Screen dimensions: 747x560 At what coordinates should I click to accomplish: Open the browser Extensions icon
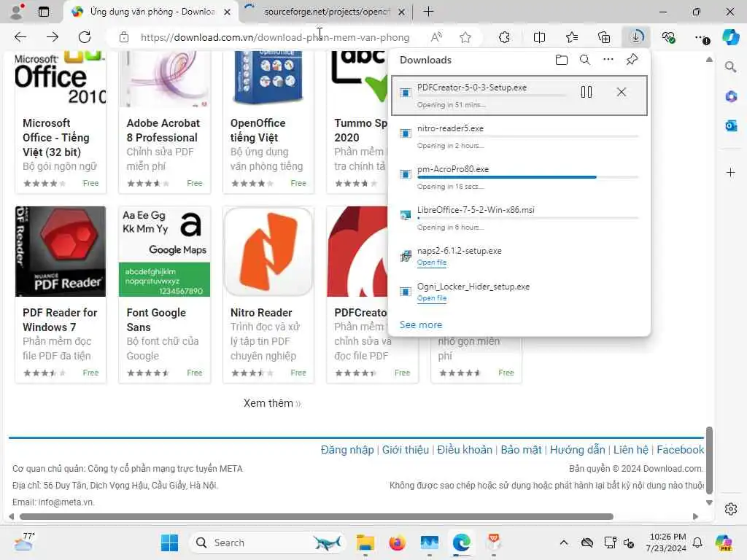point(505,37)
